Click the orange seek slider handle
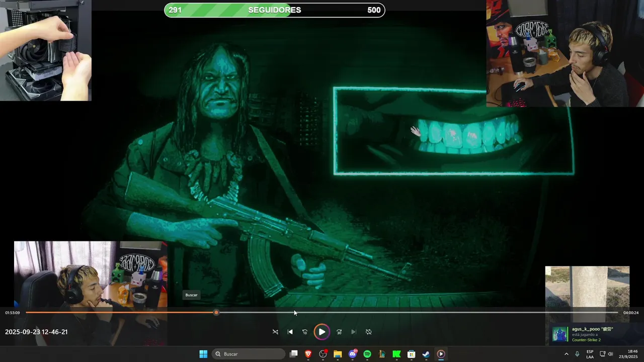This screenshot has width=644, height=362. (216, 313)
